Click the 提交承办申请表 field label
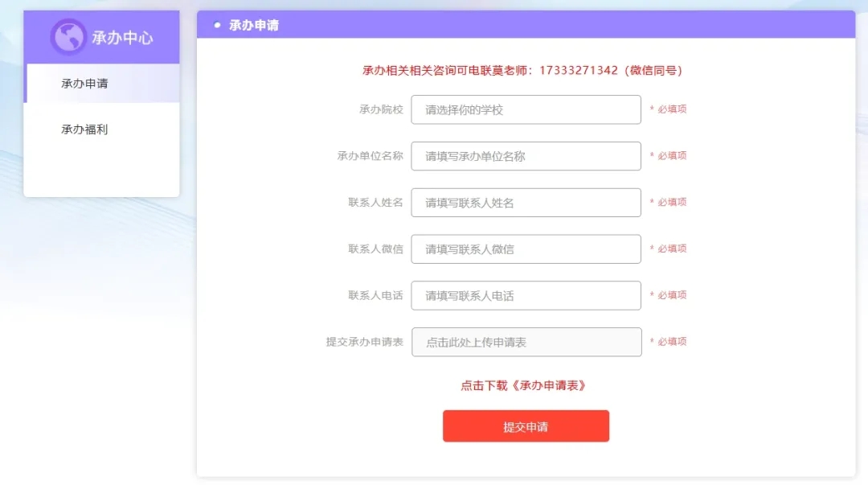Image resolution: width=868 pixels, height=485 pixels. (365, 342)
